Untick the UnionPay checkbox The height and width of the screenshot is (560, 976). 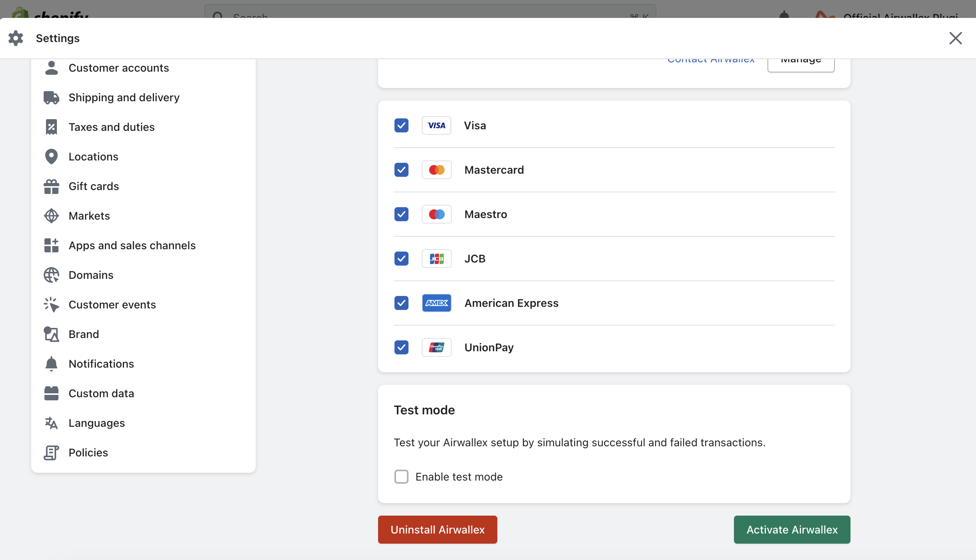click(401, 347)
